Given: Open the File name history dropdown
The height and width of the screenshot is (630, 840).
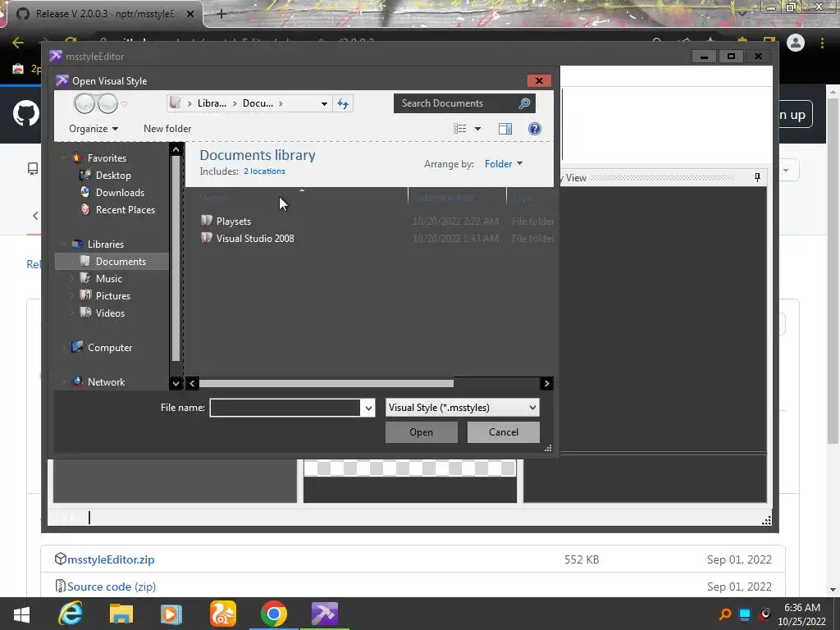Looking at the screenshot, I should pos(368,408).
